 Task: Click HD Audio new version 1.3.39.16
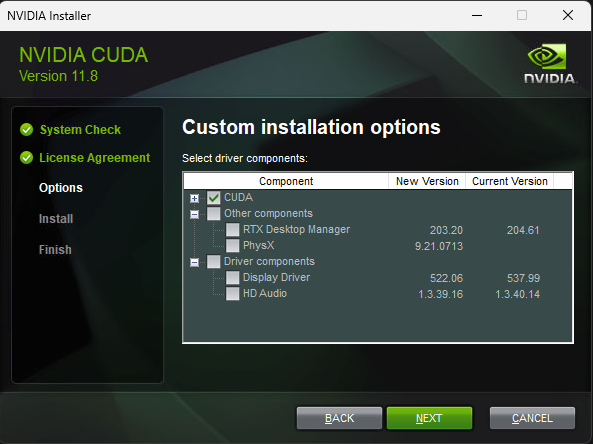point(441,294)
